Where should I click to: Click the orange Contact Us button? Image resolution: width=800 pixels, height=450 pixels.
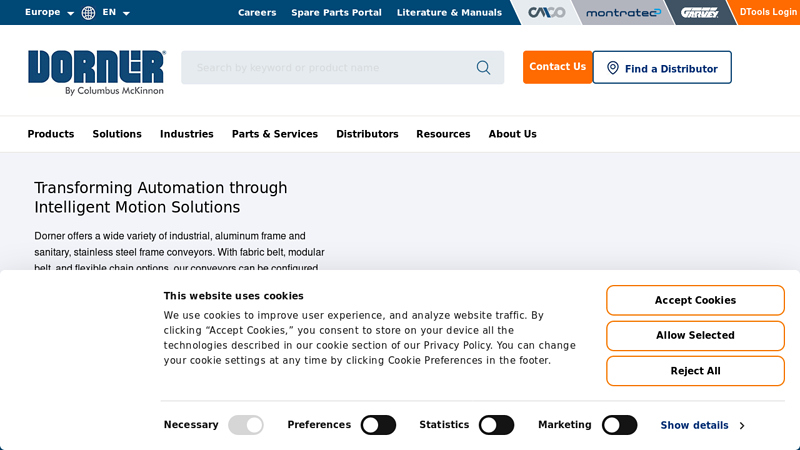[x=557, y=67]
